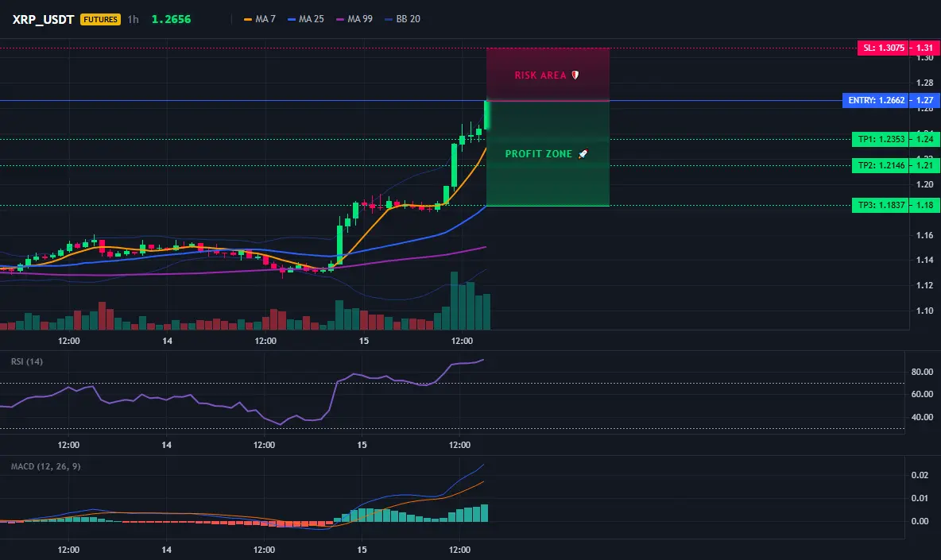Image resolution: width=941 pixels, height=560 pixels.
Task: Click the BB 20 legend entry
Action: click(403, 19)
